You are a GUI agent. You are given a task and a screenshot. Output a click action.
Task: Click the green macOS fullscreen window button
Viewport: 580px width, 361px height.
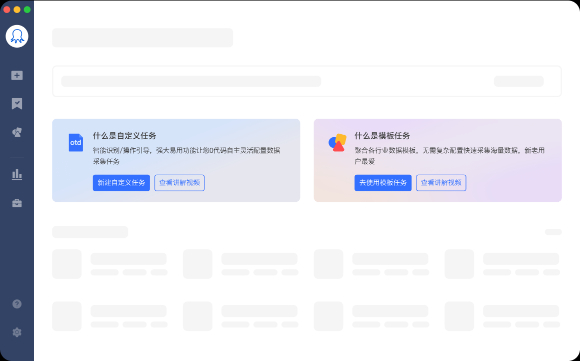coord(27,10)
